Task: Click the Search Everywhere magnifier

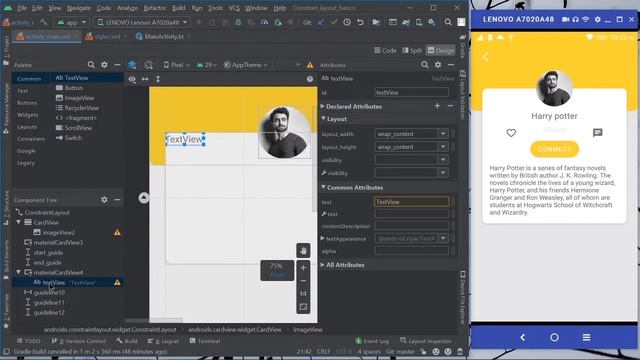Action: click(x=448, y=22)
